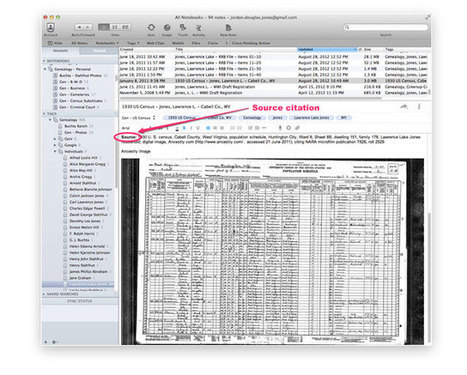467x375 pixels.
Task: Select note created November 5, 2008
Action: tap(274, 93)
